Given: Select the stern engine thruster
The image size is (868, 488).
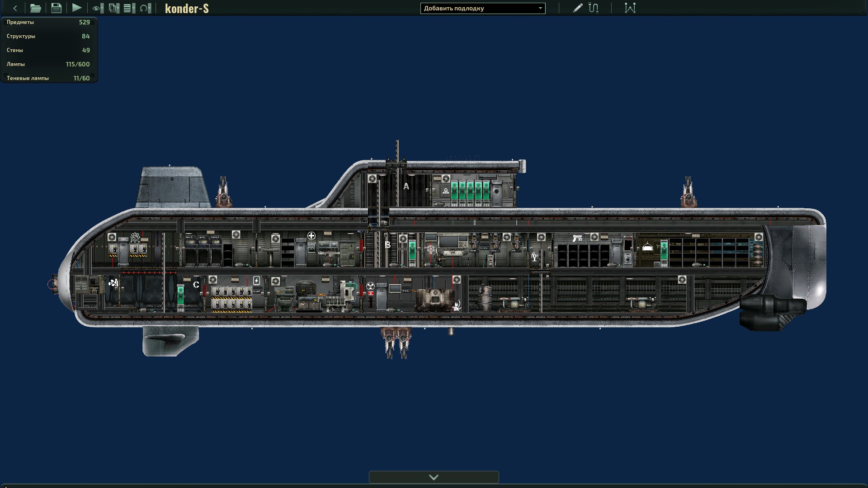Looking at the screenshot, I should click(x=772, y=313).
